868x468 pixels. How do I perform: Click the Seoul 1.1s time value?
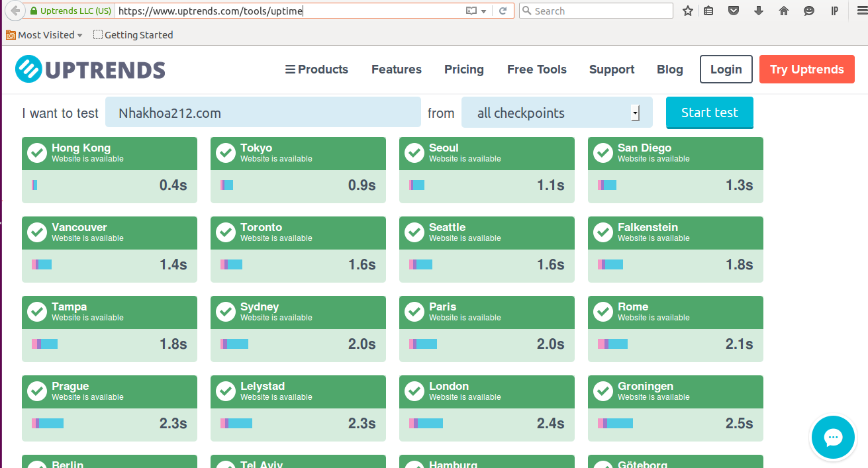tap(551, 185)
